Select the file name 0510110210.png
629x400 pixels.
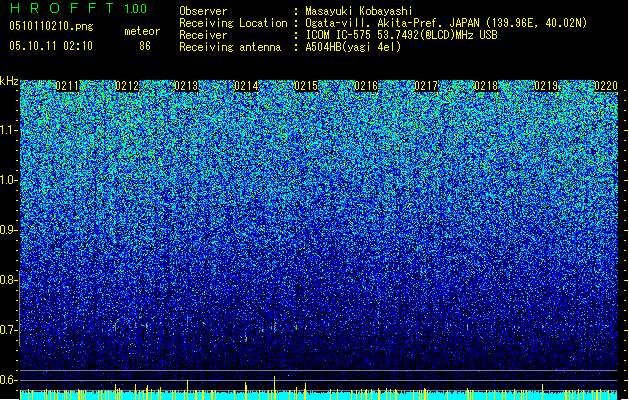coord(51,26)
